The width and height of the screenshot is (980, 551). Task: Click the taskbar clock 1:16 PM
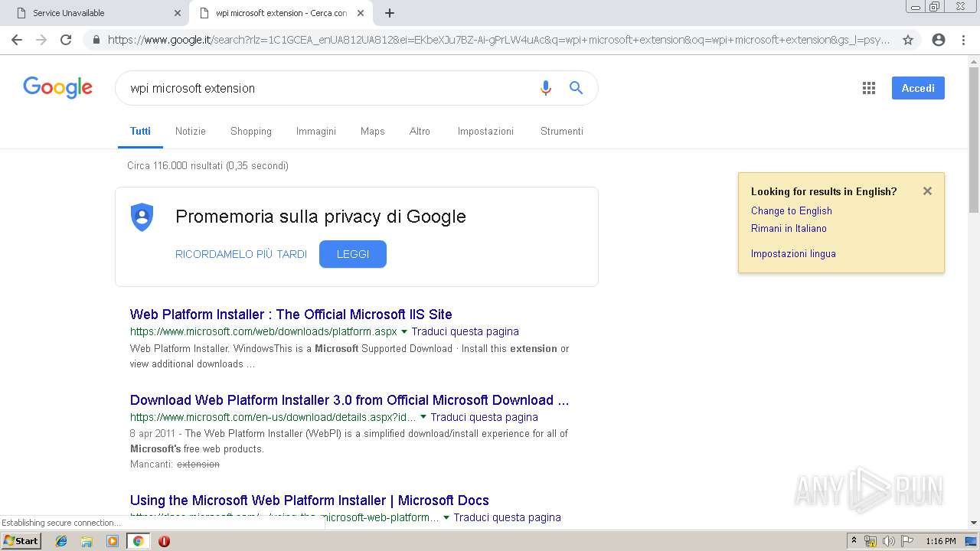point(940,541)
